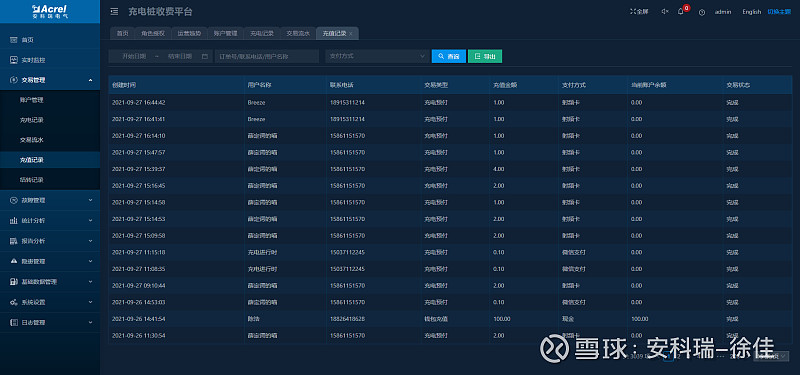
Task: Open notifications bell icon
Action: [x=681, y=12]
